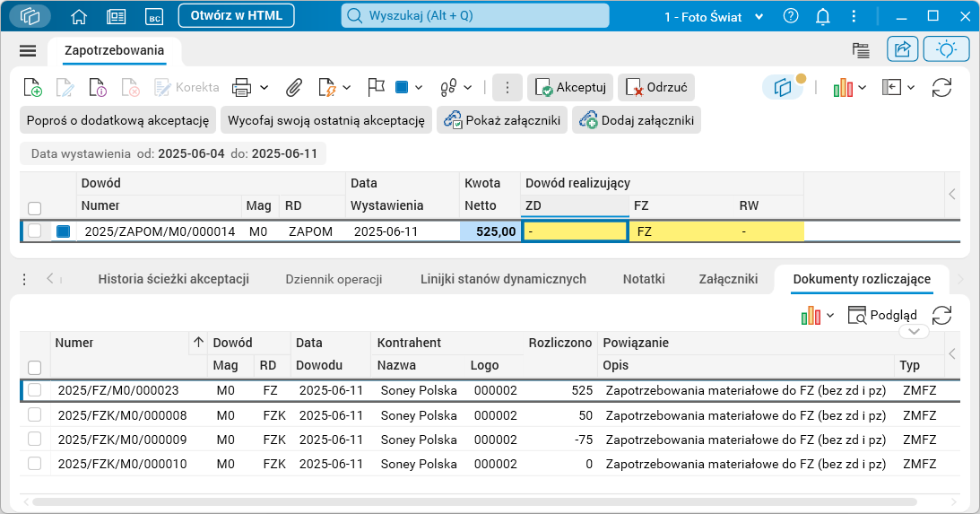This screenshot has height=514, width=980.
Task: Click Pokaż załączniki button
Action: pos(502,120)
